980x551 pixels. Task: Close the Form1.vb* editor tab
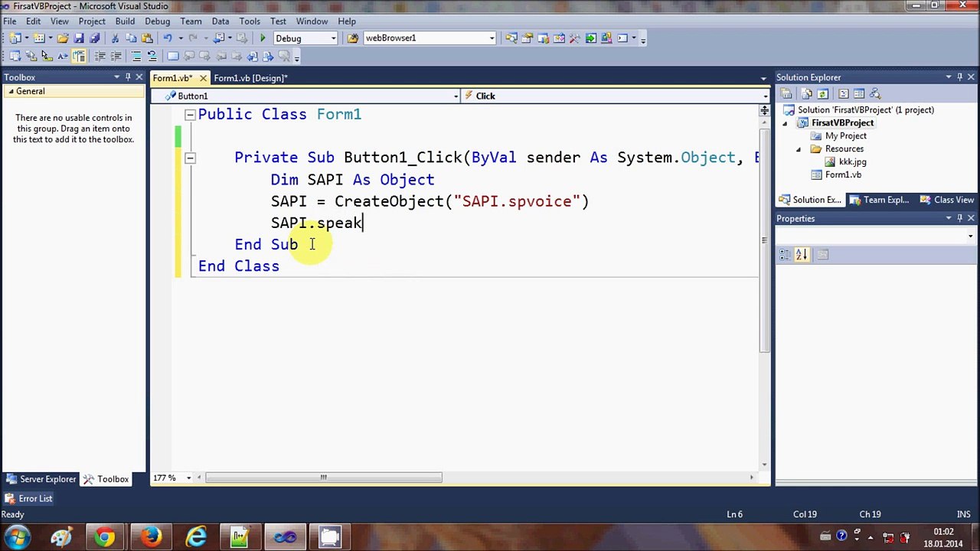pyautogui.click(x=203, y=78)
